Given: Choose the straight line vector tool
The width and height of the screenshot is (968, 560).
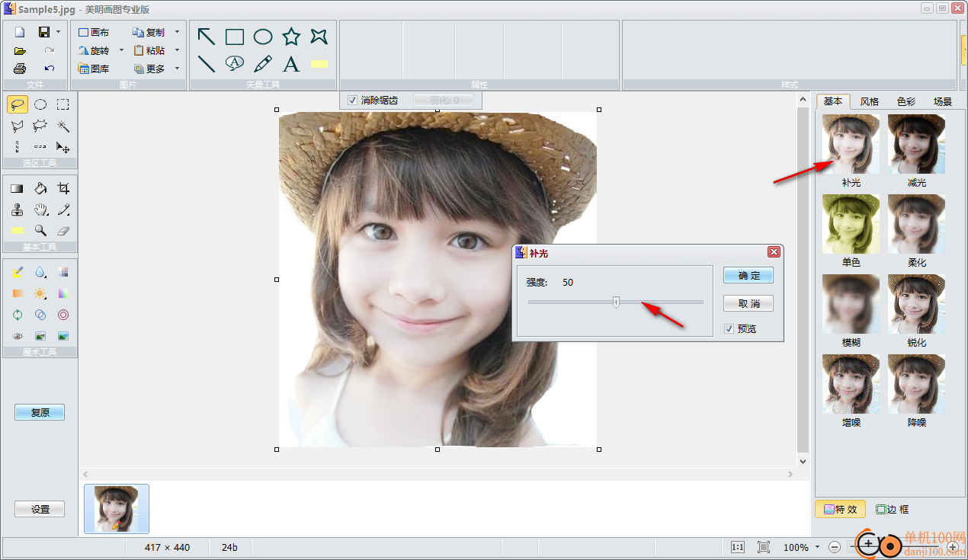Looking at the screenshot, I should coord(206,64).
